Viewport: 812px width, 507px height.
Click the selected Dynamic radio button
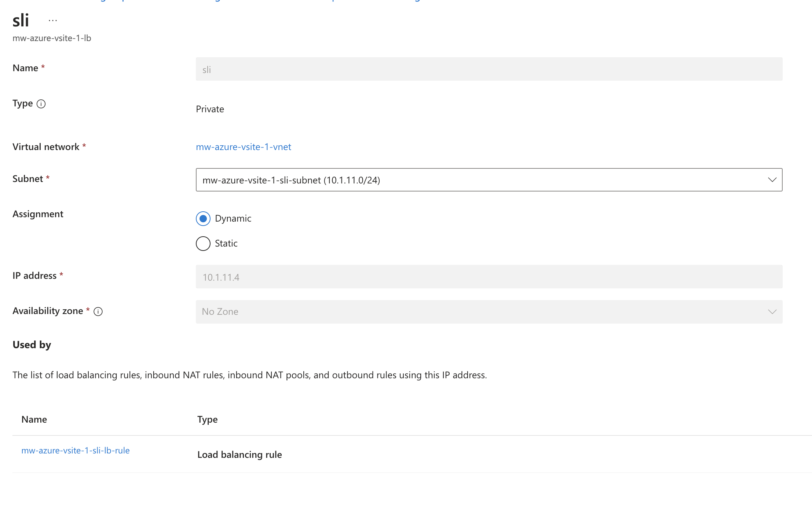[203, 219]
